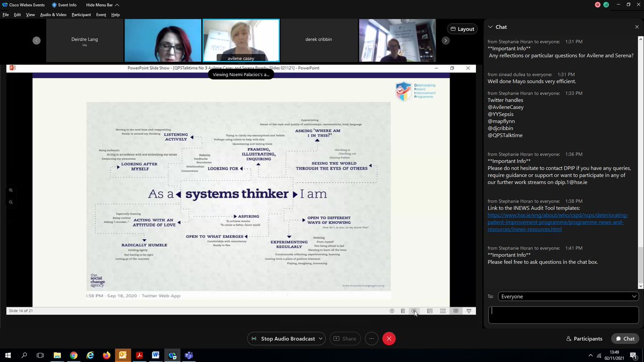Click the chat message input box
Image resolution: width=644 pixels, height=362 pixels.
563,315
